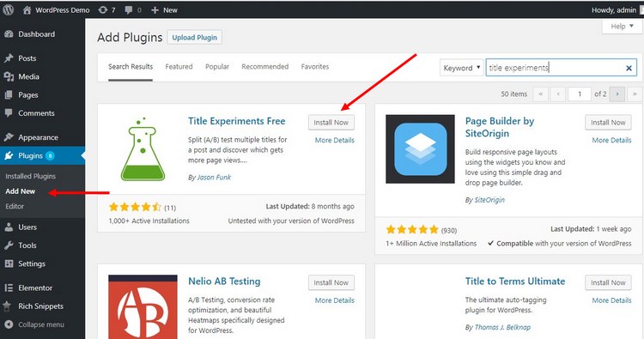The height and width of the screenshot is (339, 644).
Task: Open the Keyword search type dropdown
Action: [461, 68]
